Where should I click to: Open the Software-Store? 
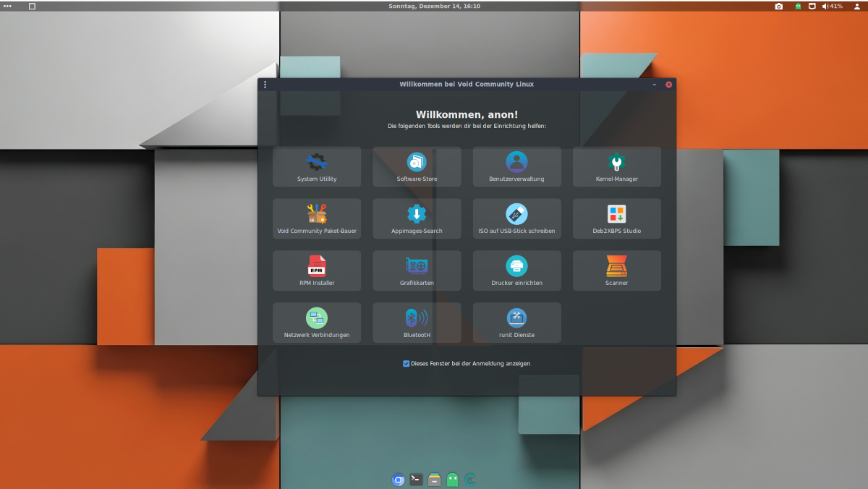point(417,166)
